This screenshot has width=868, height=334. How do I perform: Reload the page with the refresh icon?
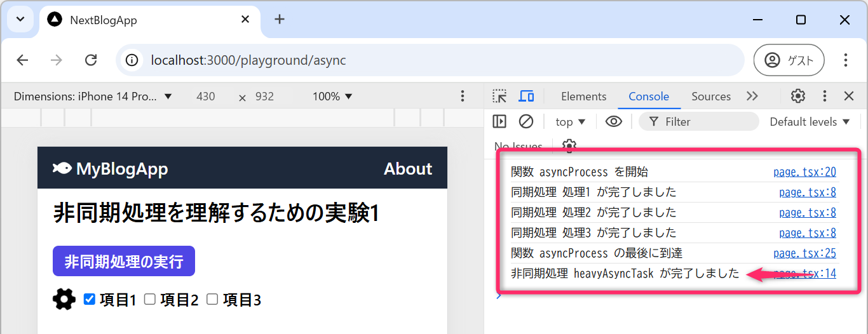[x=91, y=60]
